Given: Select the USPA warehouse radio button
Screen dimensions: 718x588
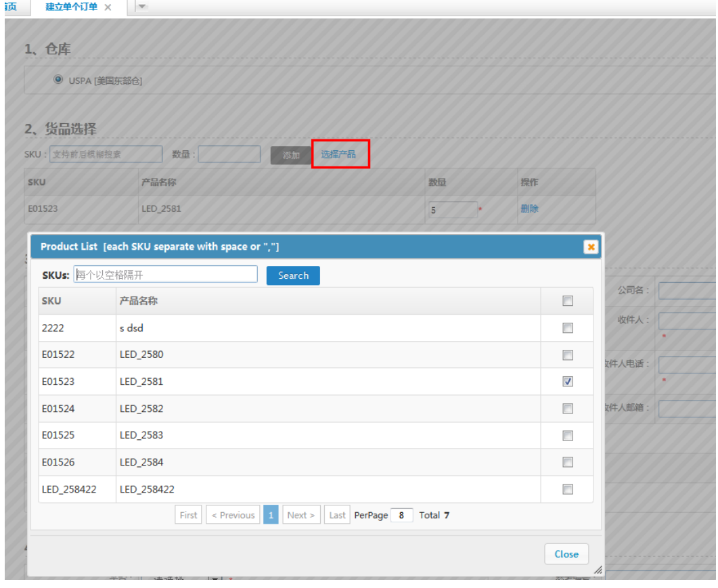Looking at the screenshot, I should click(x=58, y=80).
